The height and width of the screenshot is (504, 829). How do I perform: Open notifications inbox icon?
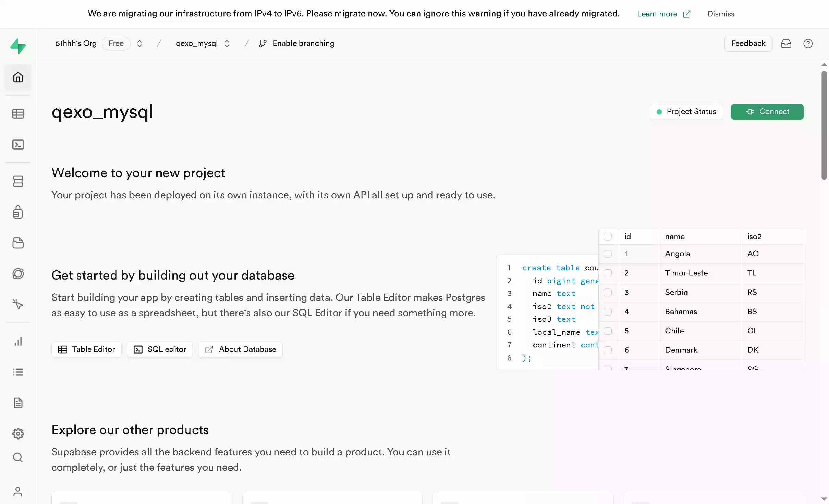click(786, 44)
